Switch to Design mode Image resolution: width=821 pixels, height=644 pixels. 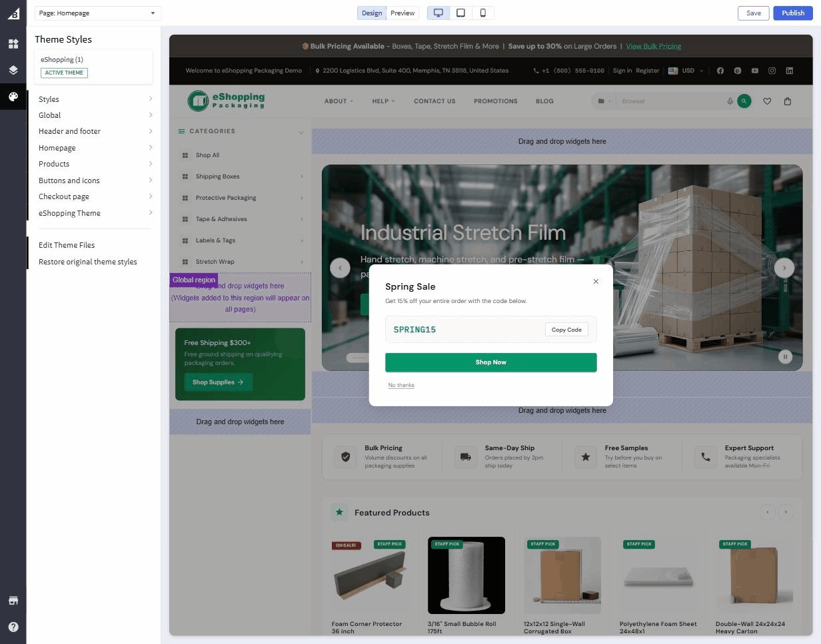coord(372,13)
